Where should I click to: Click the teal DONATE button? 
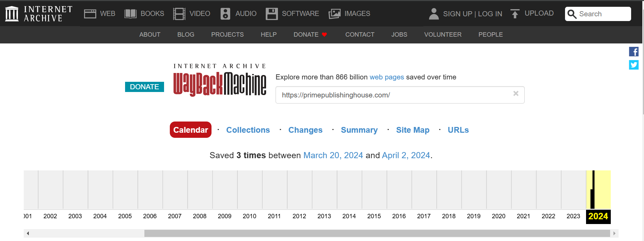(x=144, y=87)
